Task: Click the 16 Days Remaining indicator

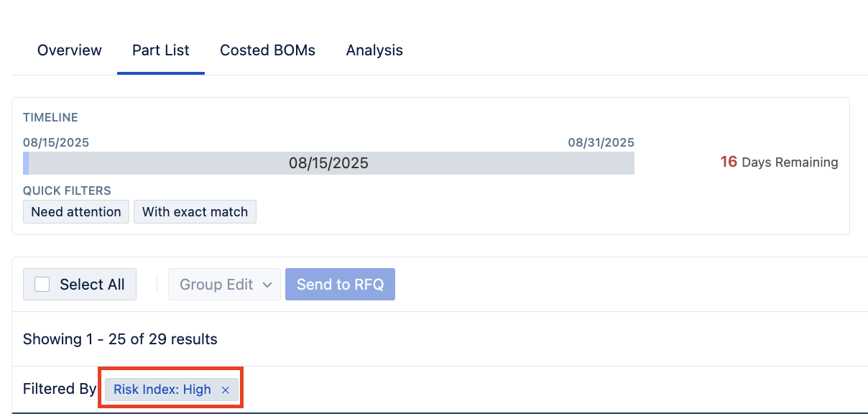Action: tap(779, 162)
